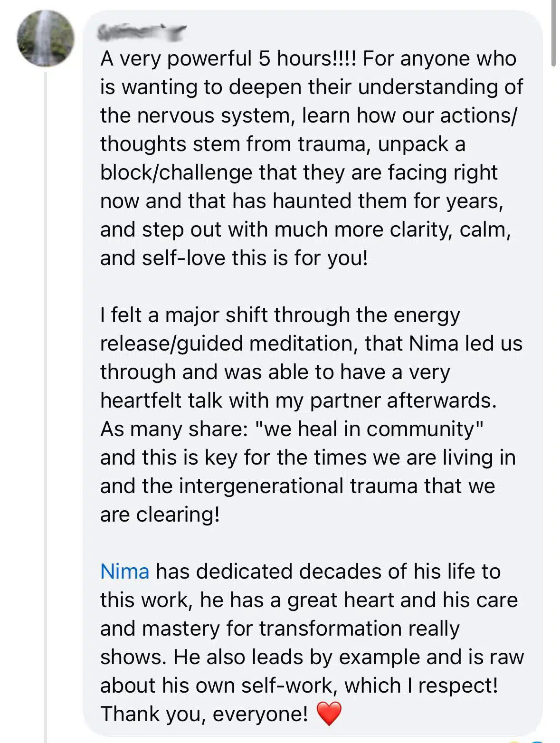
Task: Click the scrollbar thumb at the right edge
Action: tap(553, 33)
